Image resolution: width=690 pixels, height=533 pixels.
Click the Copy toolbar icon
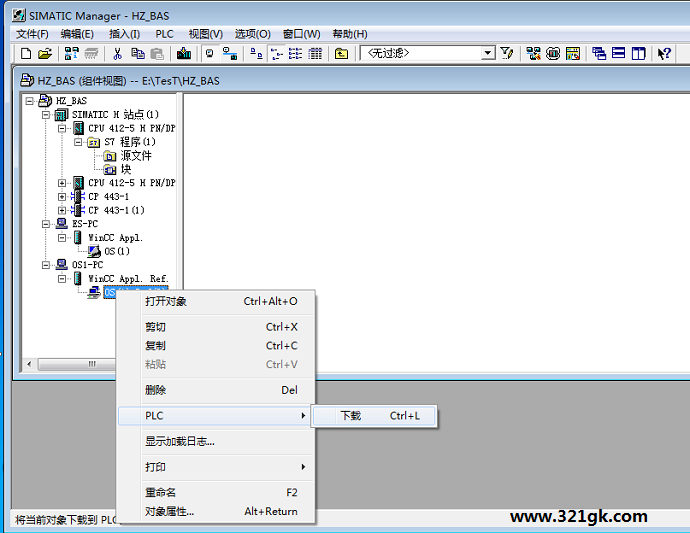coord(138,54)
